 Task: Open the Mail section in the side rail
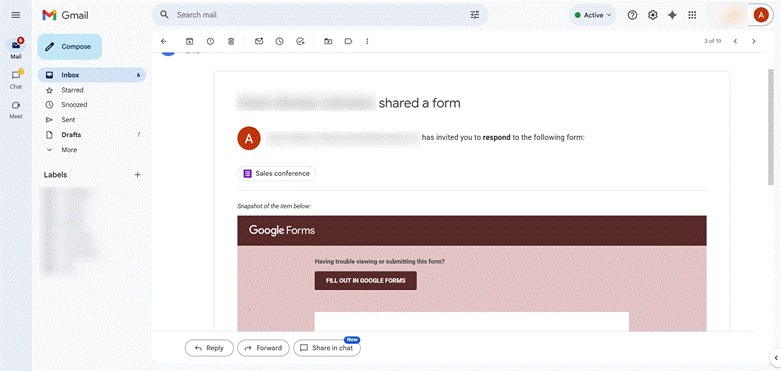pos(16,48)
